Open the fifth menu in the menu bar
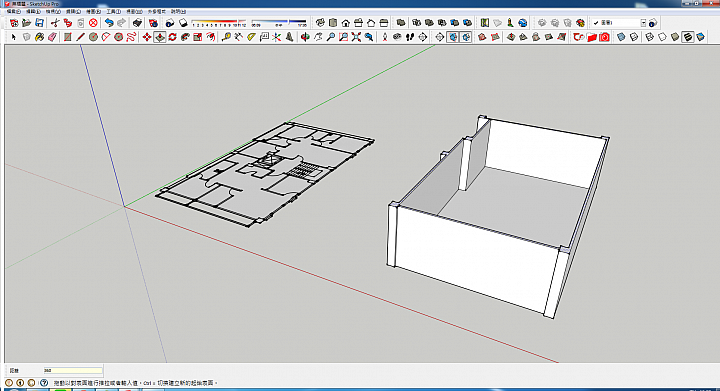 (94, 11)
